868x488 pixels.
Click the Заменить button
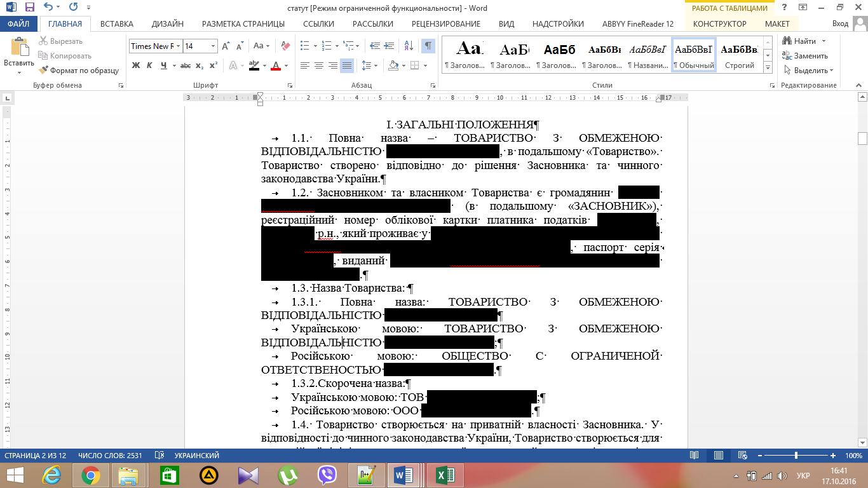pyautogui.click(x=805, y=56)
